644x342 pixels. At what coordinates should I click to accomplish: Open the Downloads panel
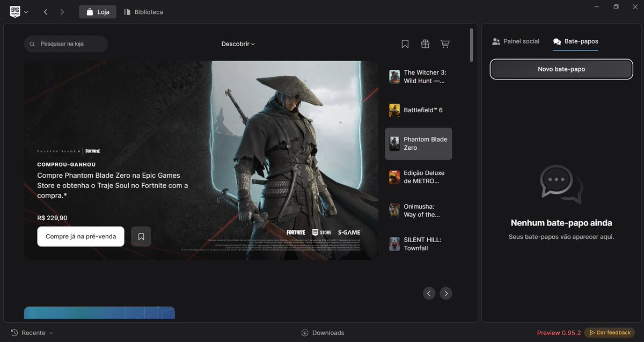tap(323, 333)
